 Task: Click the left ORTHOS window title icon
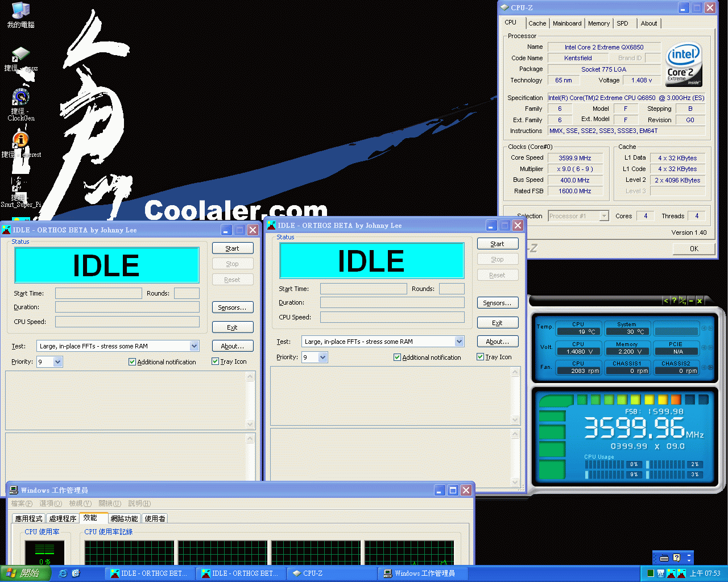6,230
